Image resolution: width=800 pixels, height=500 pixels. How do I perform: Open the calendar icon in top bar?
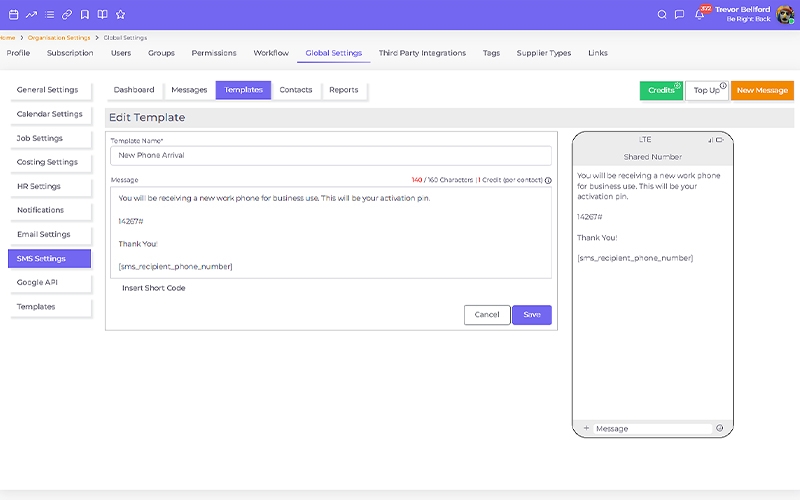tap(14, 15)
